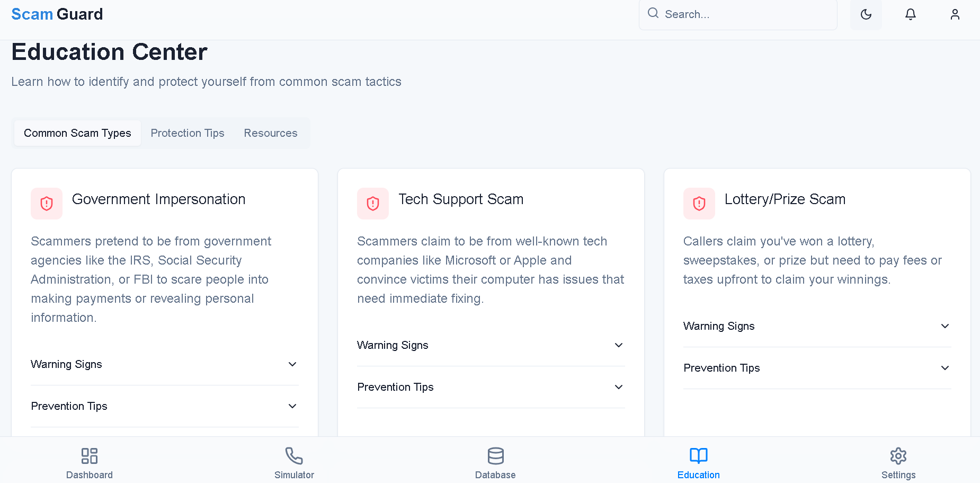Expand Government Impersonation Warning Signs
This screenshot has height=483, width=980.
tap(164, 364)
